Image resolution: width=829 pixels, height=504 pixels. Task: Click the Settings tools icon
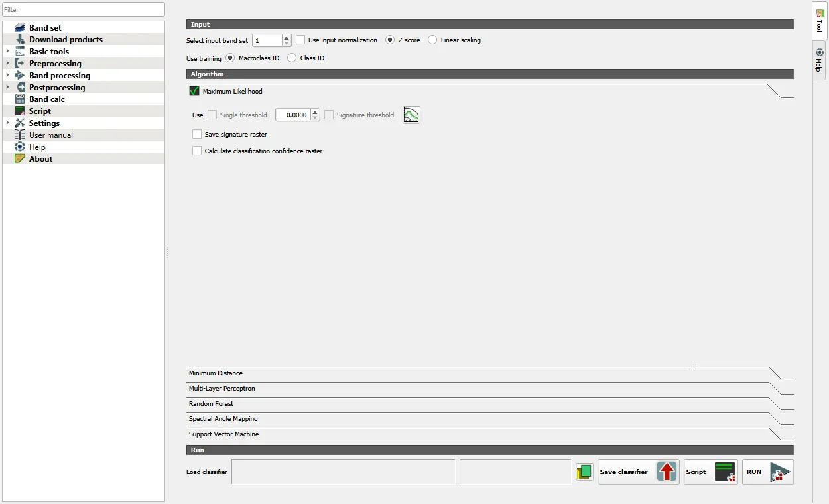click(x=20, y=123)
